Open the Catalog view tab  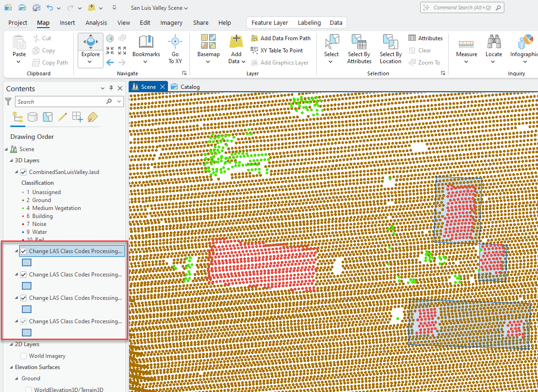point(186,87)
